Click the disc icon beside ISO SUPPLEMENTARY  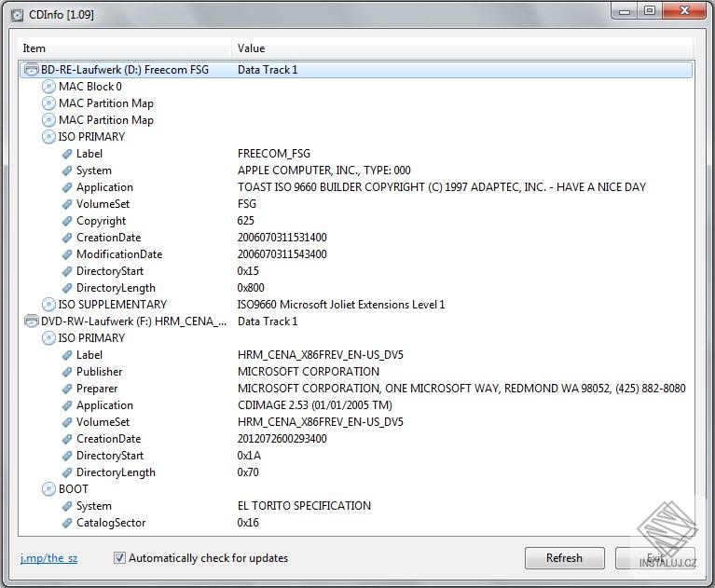(48, 305)
